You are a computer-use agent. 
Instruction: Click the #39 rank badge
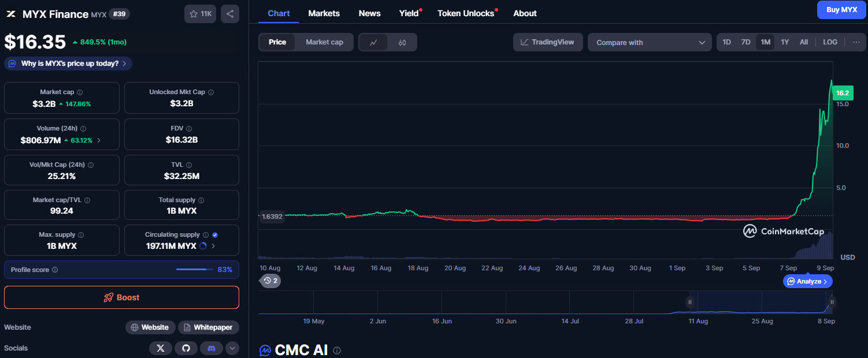(x=120, y=14)
